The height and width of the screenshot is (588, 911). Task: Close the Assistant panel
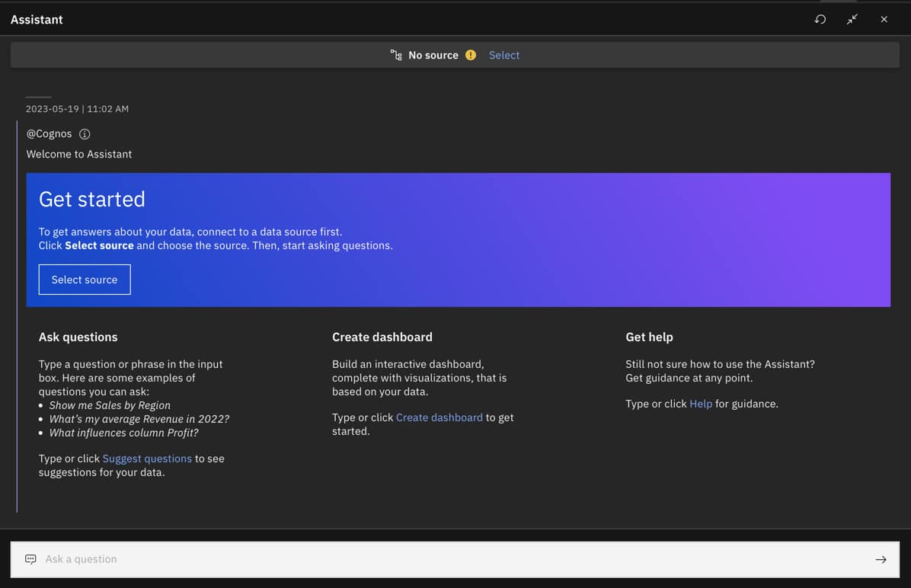(884, 20)
